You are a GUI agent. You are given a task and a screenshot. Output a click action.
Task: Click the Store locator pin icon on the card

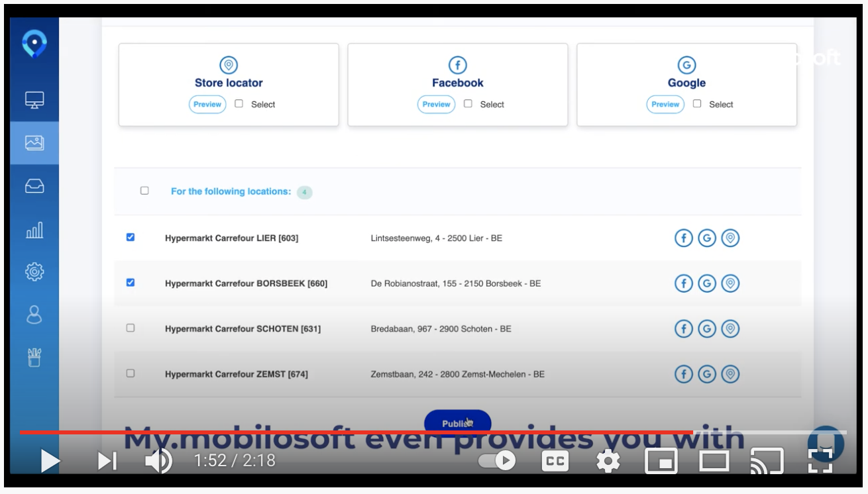coord(229,65)
